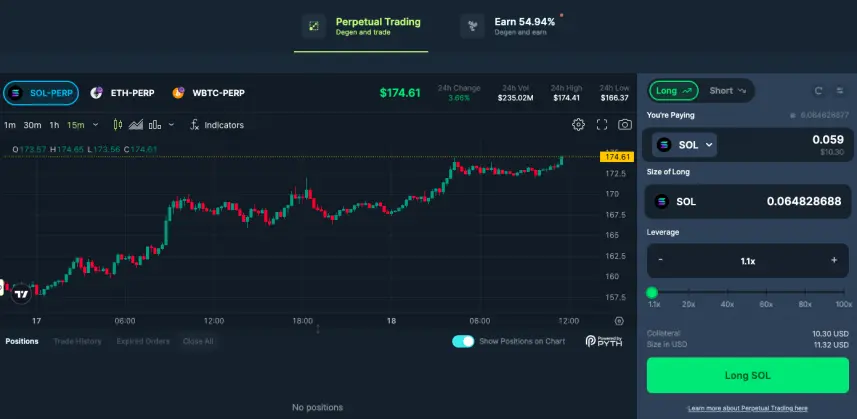Image resolution: width=857 pixels, height=419 pixels.
Task: Set chart interval to 15m
Action: 75,125
